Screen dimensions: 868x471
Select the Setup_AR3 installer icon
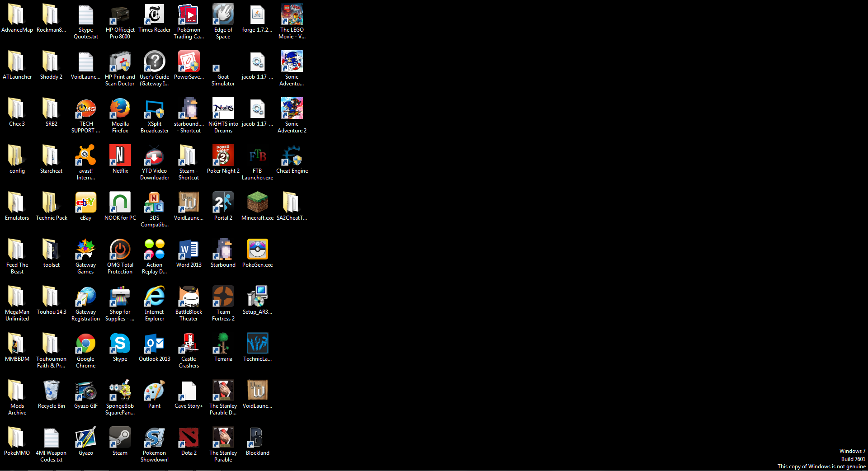click(258, 297)
